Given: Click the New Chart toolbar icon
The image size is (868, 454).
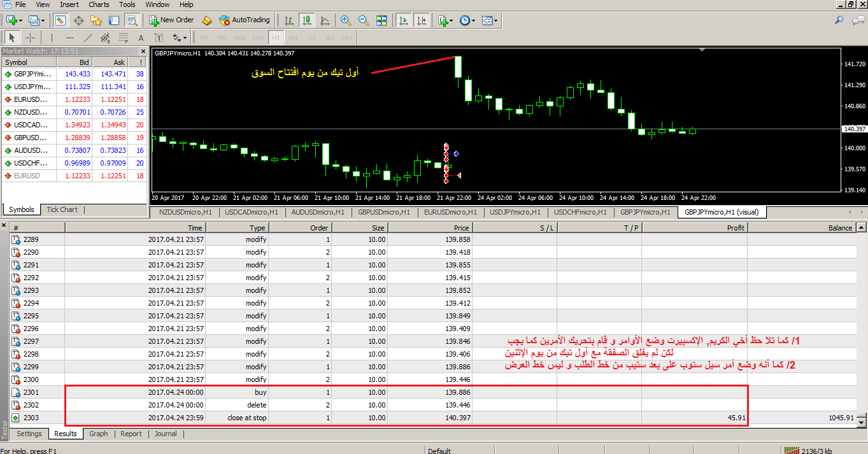Looking at the screenshot, I should point(12,20).
